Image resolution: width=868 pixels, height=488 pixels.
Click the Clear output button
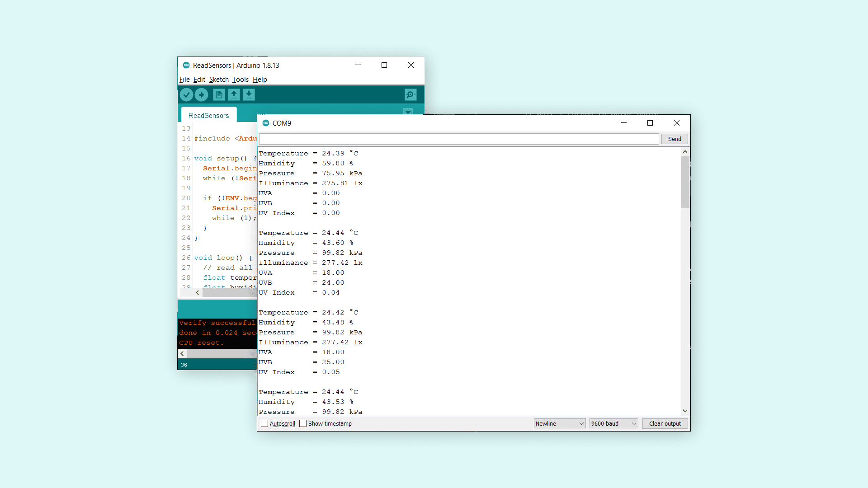665,423
